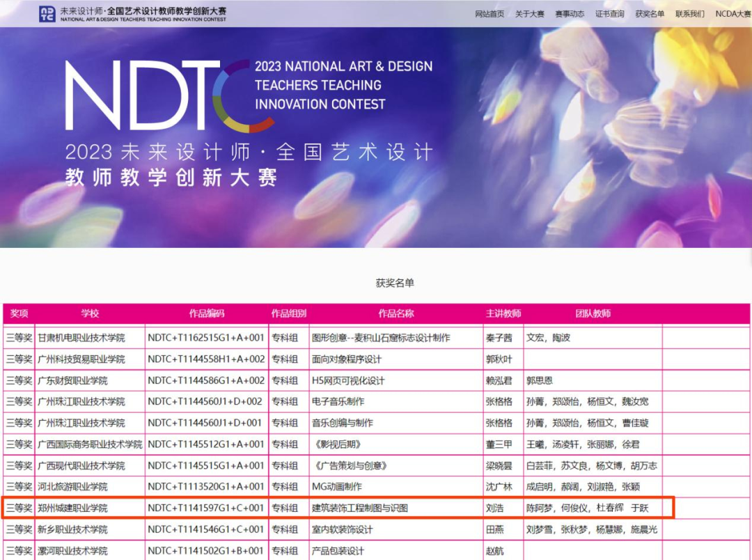Click 联系我们 in the top navigation
This screenshot has width=752, height=560.
click(689, 14)
